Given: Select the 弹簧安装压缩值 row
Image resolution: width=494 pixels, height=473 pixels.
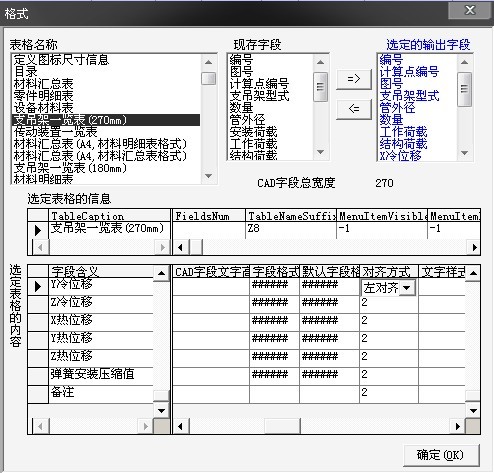Looking at the screenshot, I should 101,376.
